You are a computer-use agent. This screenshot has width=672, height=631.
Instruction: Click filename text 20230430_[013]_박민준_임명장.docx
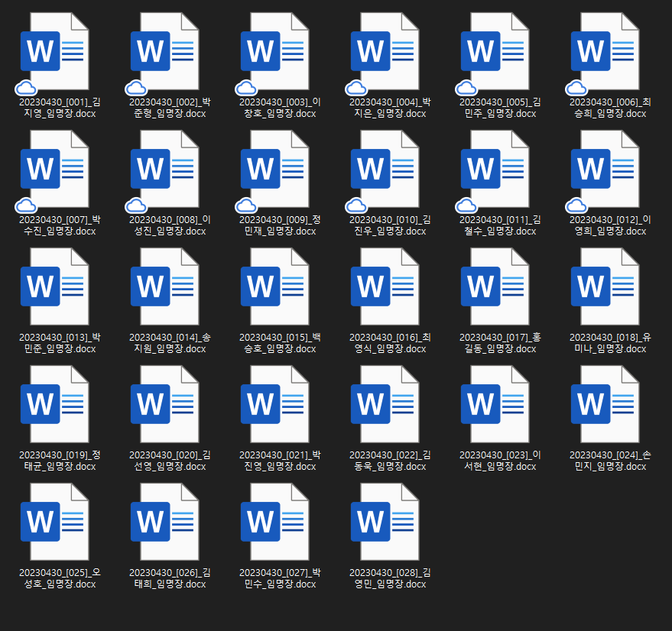[60, 343]
